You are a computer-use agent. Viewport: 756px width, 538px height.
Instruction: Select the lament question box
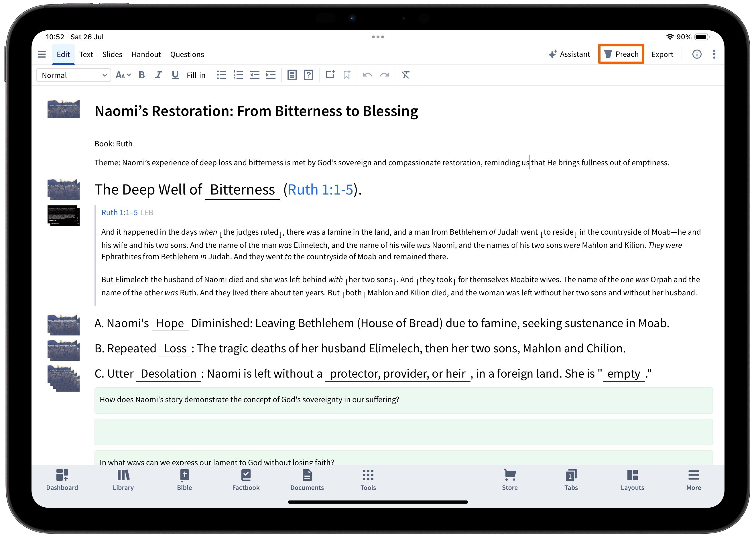point(403,458)
